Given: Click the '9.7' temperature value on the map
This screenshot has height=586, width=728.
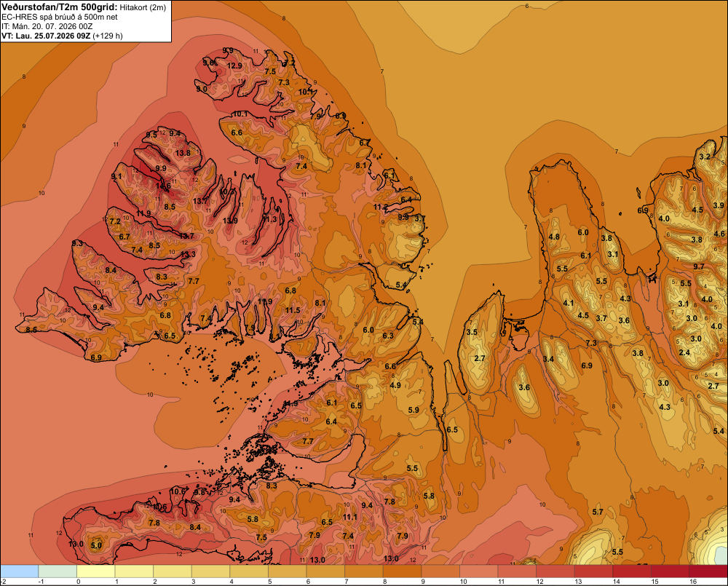Looking at the screenshot, I should 699,266.
